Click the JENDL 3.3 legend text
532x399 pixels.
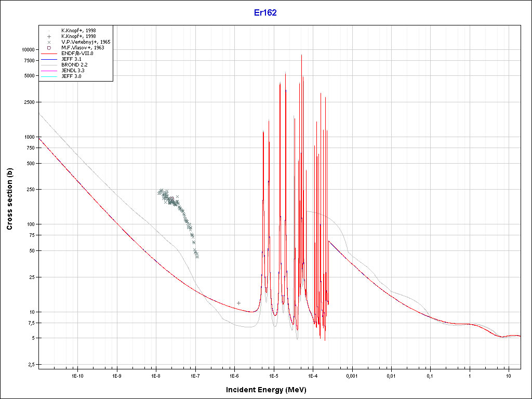pos(73,71)
